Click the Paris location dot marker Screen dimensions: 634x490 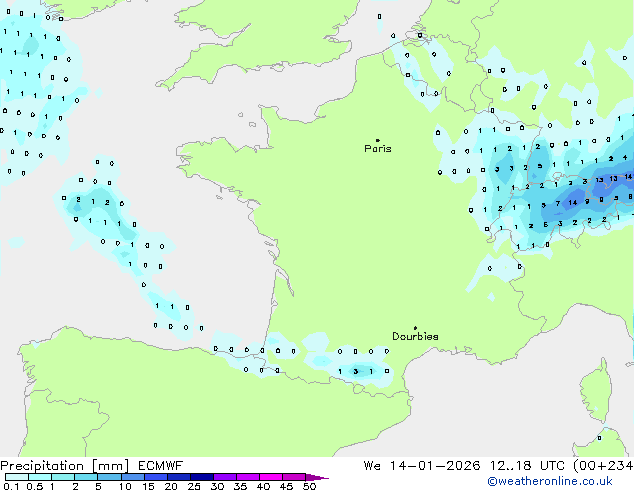378,140
